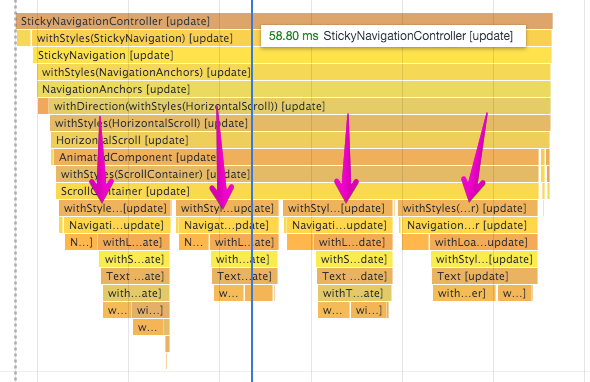This screenshot has width=590, height=382.
Task: Click the NavigationAnchors [update] bar
Action: (x=293, y=89)
